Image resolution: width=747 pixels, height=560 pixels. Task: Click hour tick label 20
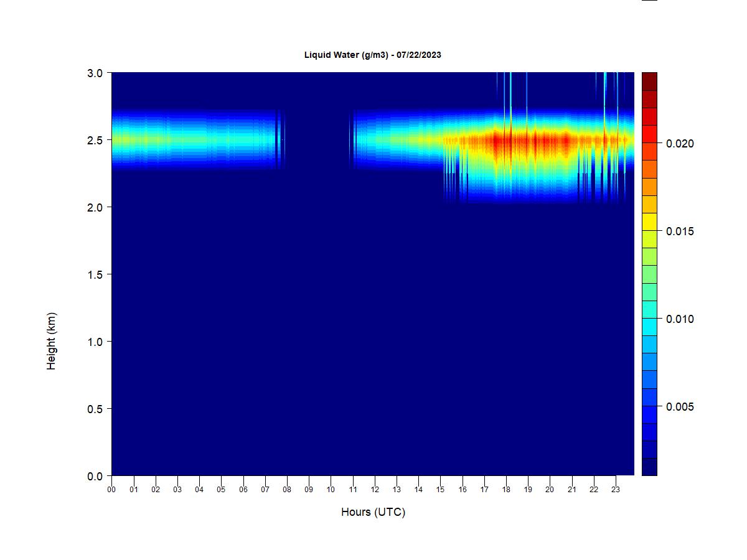(x=550, y=490)
